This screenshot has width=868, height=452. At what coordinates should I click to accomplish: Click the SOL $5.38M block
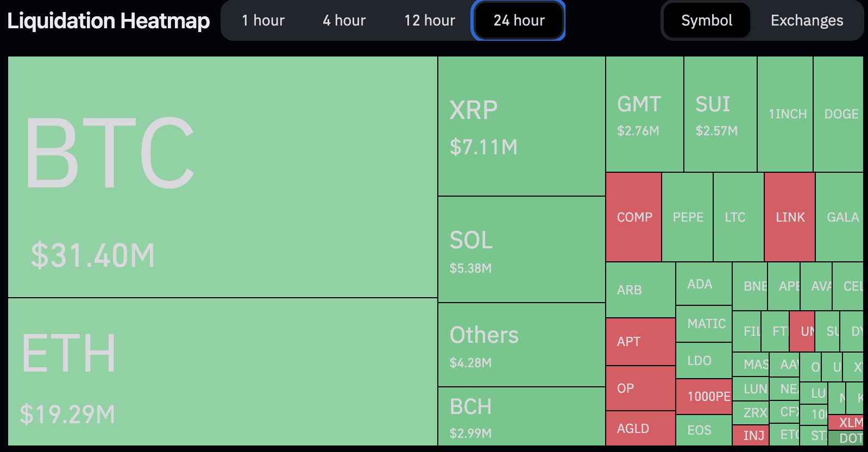pos(521,249)
